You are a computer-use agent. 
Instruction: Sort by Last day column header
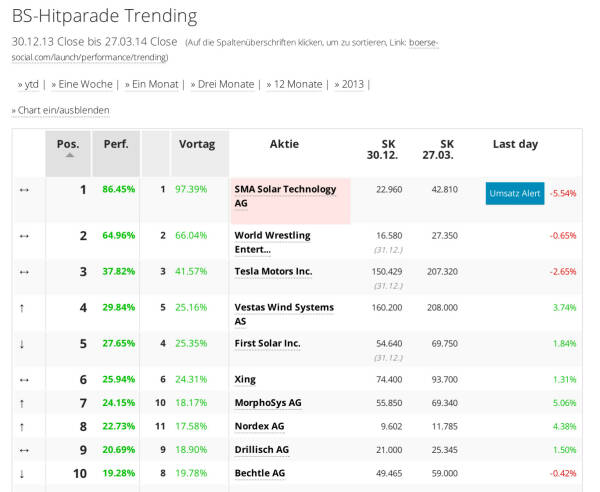tap(515, 144)
